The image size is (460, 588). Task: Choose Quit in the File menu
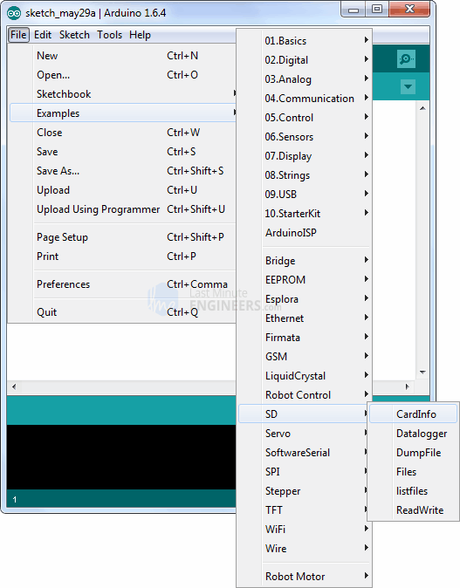[123, 312]
